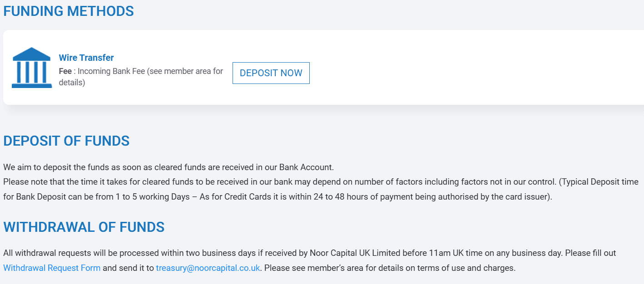This screenshot has width=644, height=284.
Task: Open the Withdrawal Request Form link
Action: click(51, 268)
